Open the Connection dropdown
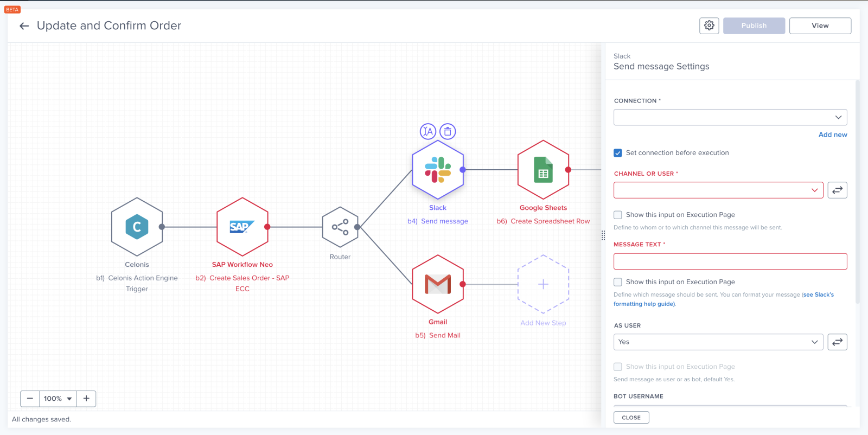The image size is (868, 435). coord(730,117)
